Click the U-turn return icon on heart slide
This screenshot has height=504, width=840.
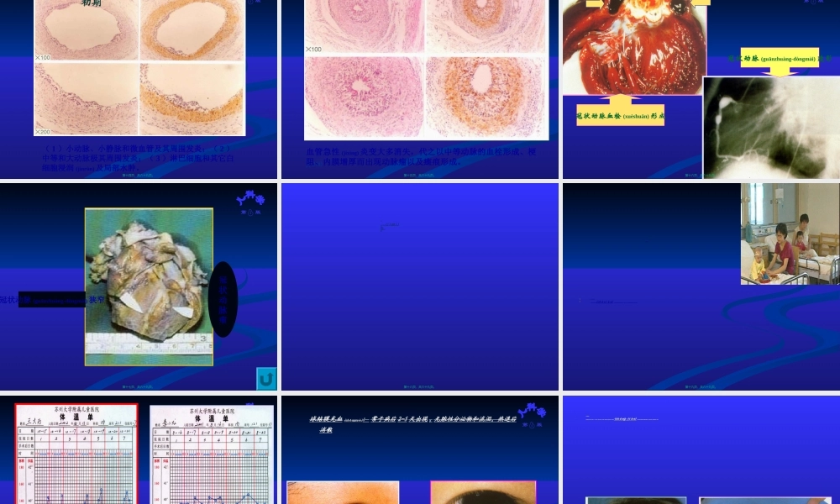pos(266,379)
